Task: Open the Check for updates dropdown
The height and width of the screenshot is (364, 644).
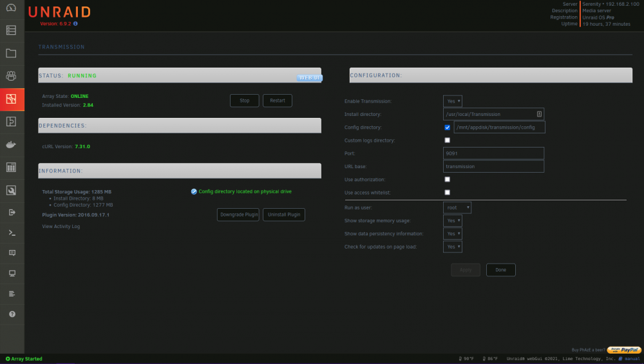Action: click(453, 247)
